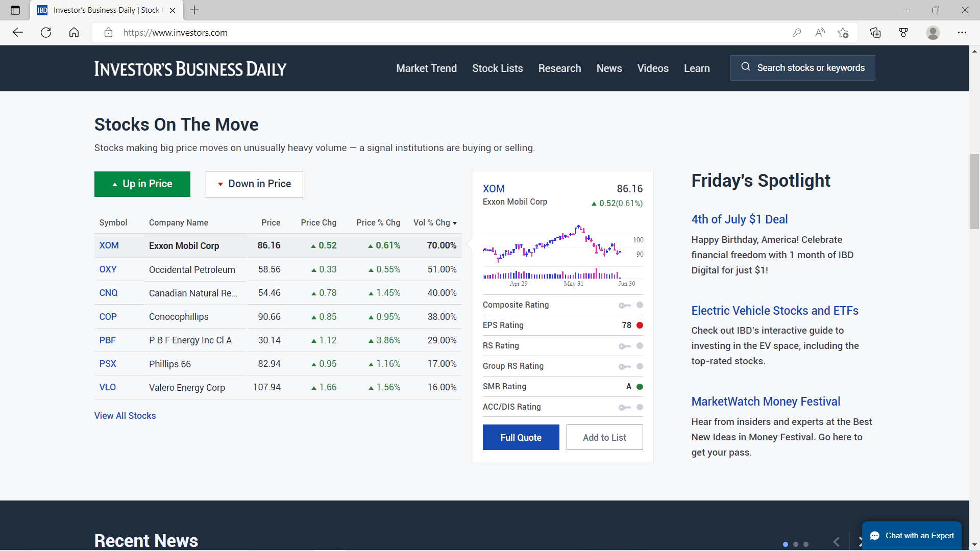Open the Stock Lists menu
Screen dimensions: 980x551
498,68
